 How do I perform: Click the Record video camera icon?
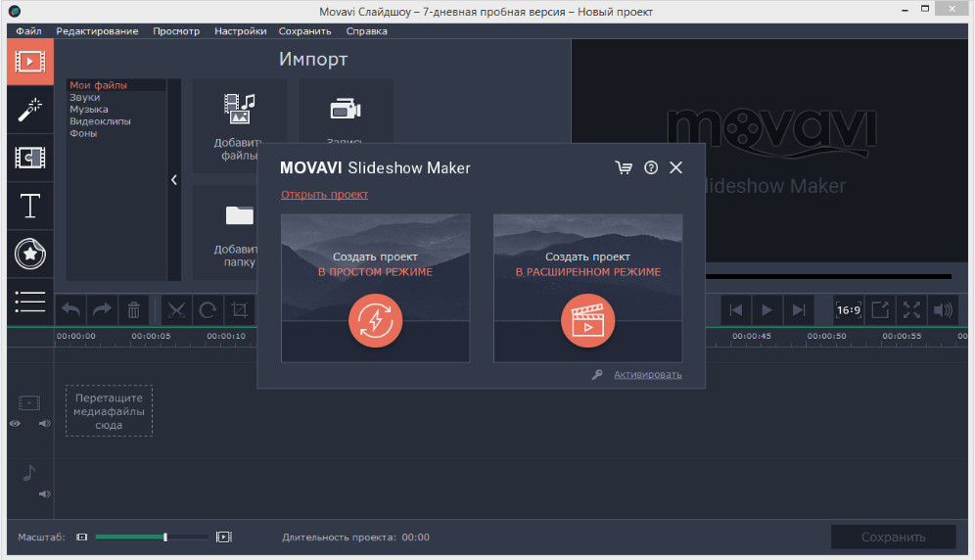346,109
